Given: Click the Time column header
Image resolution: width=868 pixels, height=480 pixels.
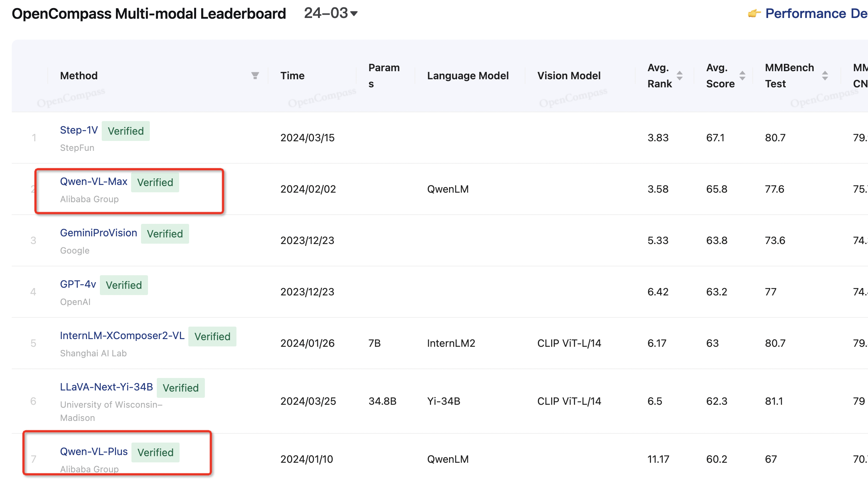Looking at the screenshot, I should [x=292, y=76].
